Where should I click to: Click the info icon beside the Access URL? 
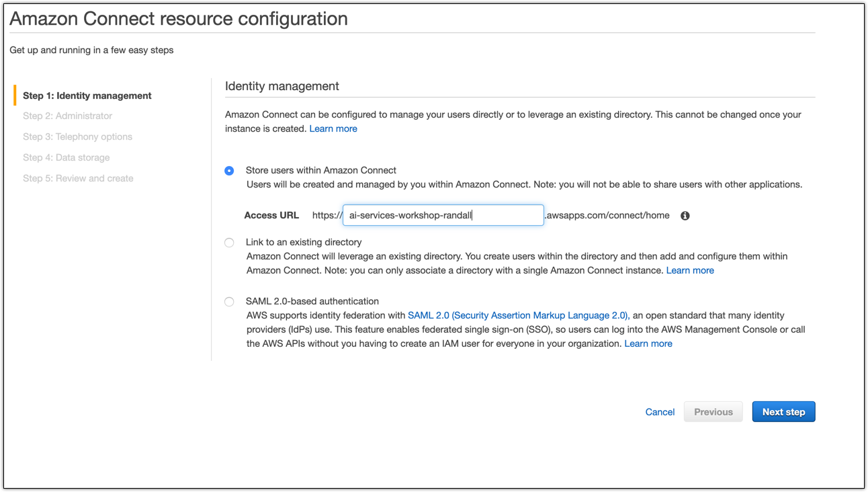(x=685, y=216)
